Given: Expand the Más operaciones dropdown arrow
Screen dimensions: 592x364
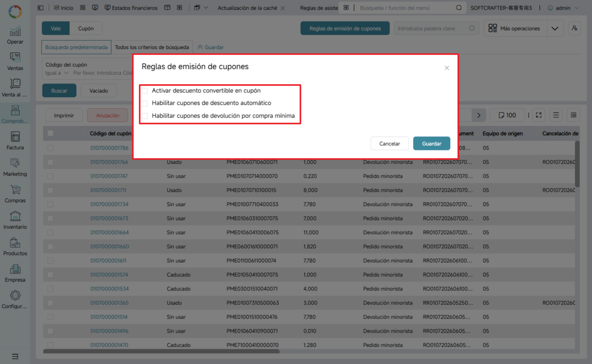Looking at the screenshot, I should [x=555, y=29].
